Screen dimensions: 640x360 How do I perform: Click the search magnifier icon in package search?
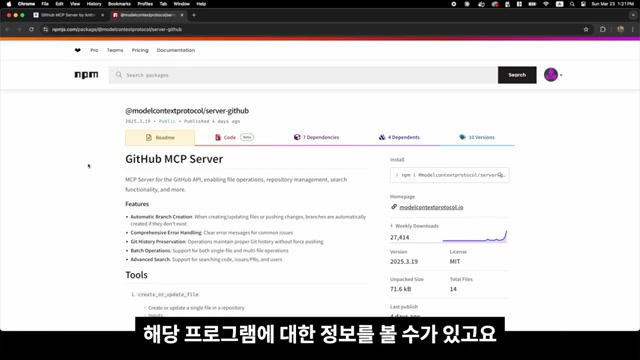point(119,75)
